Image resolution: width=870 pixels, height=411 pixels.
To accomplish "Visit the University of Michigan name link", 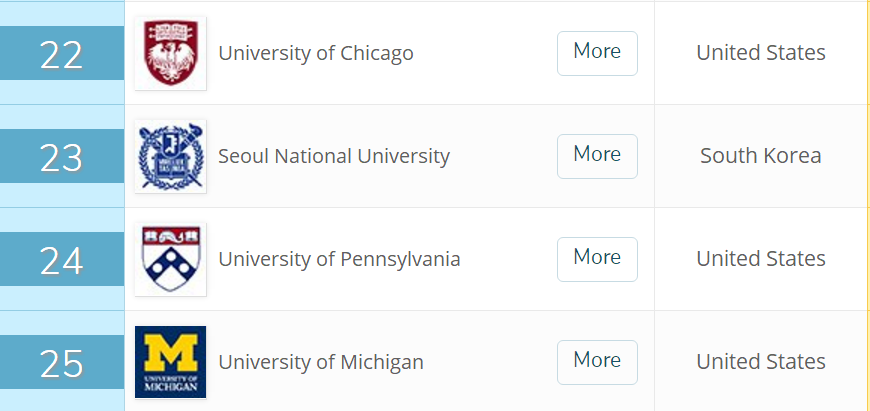I will (x=321, y=362).
